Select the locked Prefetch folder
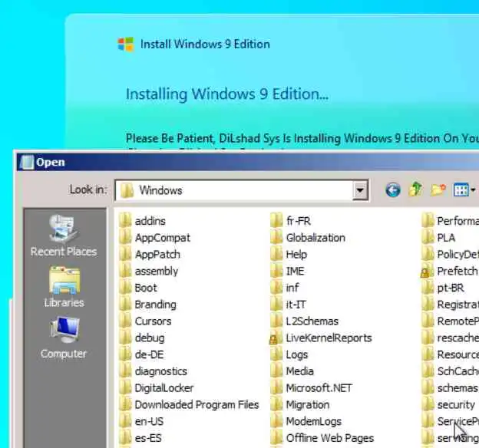The image size is (479, 448). coord(449,272)
